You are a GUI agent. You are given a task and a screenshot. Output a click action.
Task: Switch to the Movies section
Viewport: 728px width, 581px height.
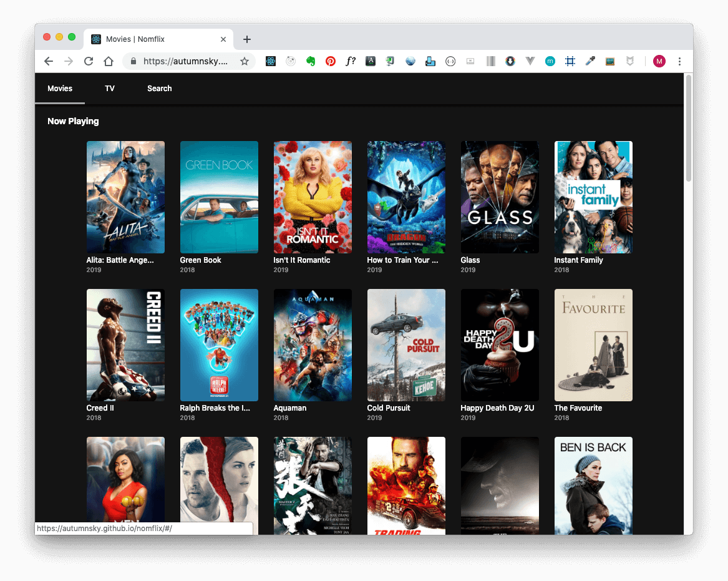pyautogui.click(x=60, y=88)
